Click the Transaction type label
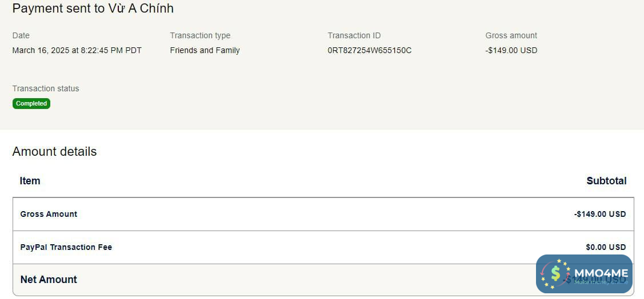Screen dimensions: 644x299 tap(200, 35)
